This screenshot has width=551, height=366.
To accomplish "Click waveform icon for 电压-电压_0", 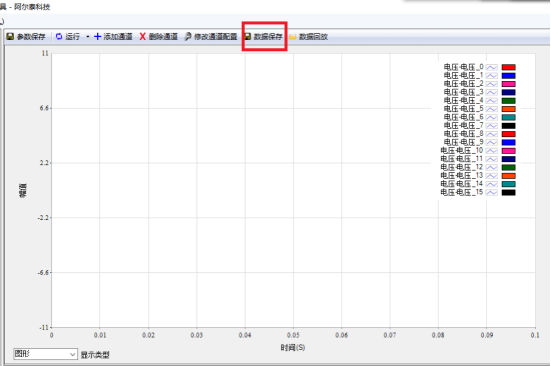I will click(x=492, y=67).
